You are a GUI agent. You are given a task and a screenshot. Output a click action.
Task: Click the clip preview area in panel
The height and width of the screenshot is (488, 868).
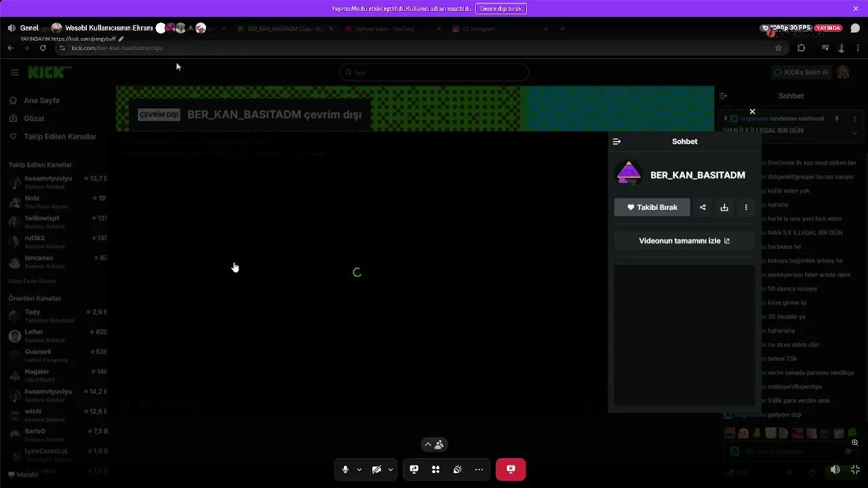[x=684, y=335]
